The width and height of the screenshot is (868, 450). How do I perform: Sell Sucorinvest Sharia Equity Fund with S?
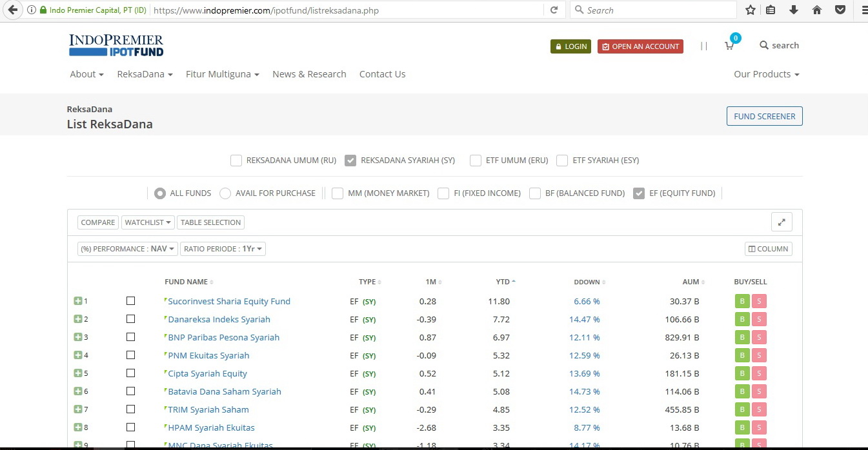pos(759,301)
